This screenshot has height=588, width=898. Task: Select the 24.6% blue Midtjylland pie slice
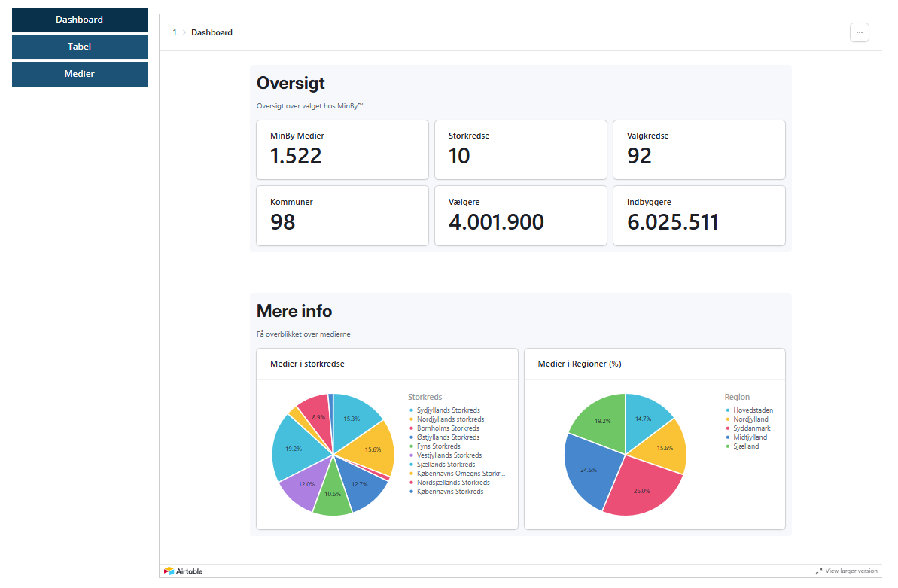589,468
